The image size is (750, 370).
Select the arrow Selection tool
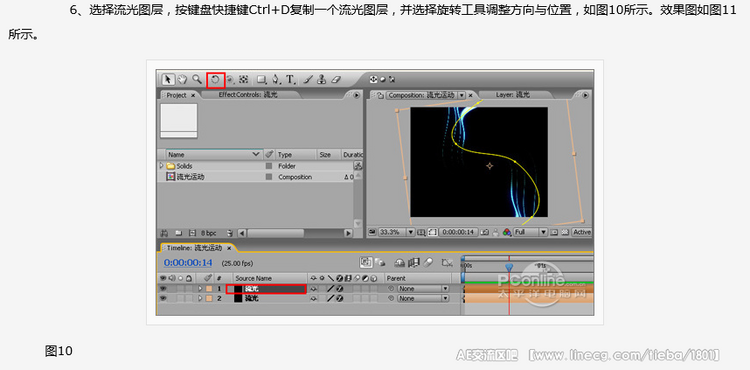click(x=168, y=79)
